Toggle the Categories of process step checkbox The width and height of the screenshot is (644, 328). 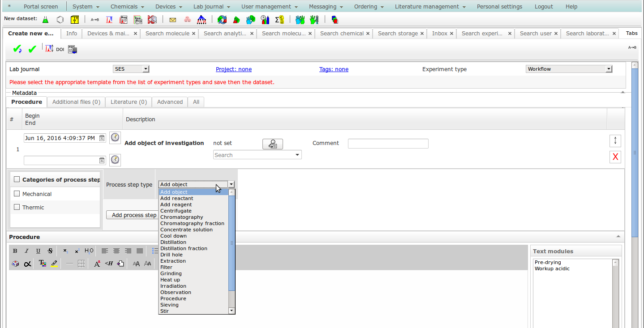(17, 179)
